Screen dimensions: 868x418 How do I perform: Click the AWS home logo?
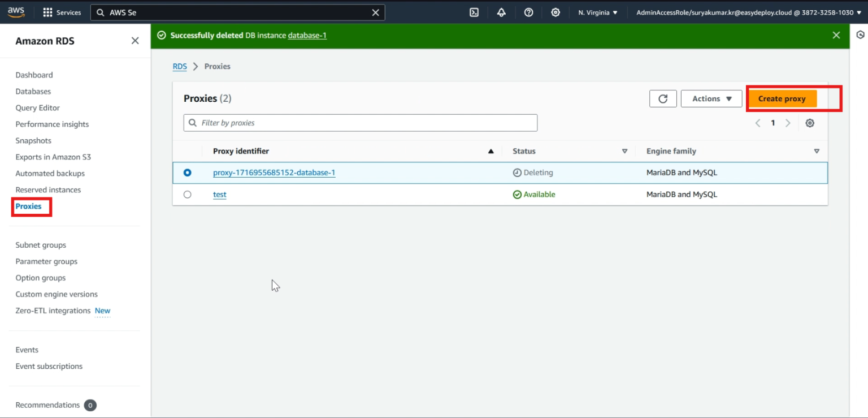[16, 11]
